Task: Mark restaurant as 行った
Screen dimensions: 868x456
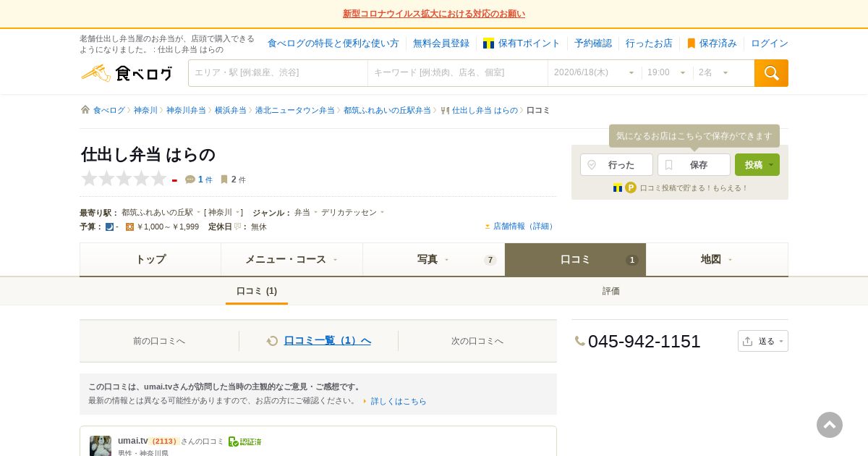Action: tap(616, 164)
